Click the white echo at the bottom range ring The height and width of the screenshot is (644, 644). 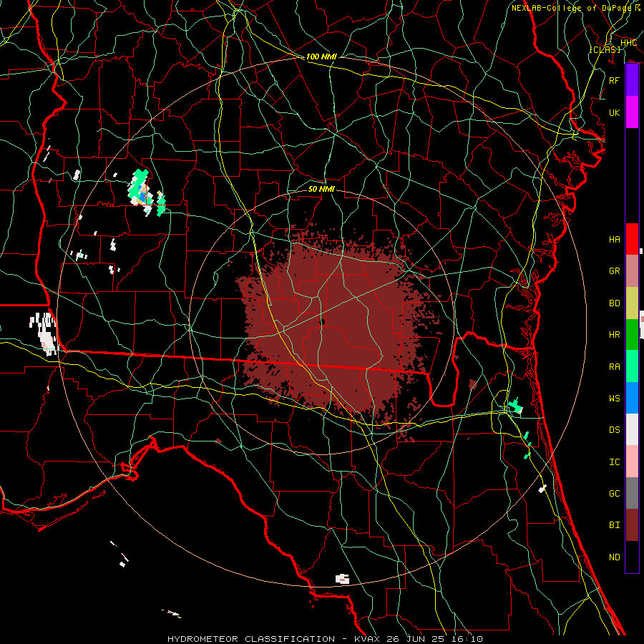tap(342, 579)
